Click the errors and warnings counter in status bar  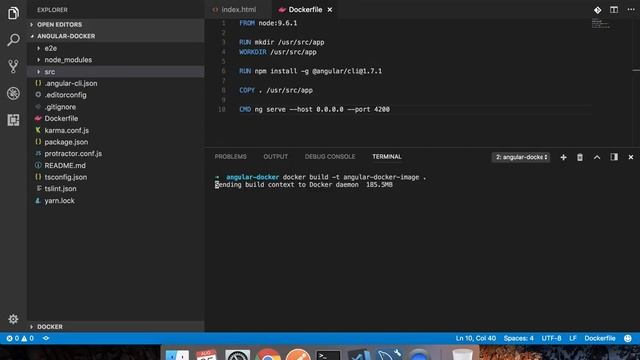tap(20, 338)
